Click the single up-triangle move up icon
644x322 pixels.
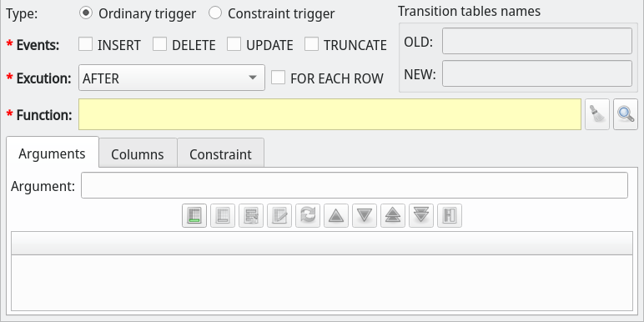point(336,215)
